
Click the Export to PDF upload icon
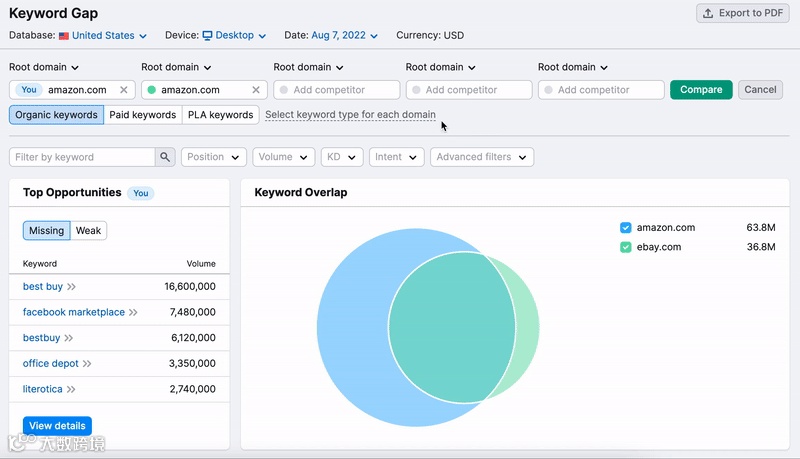point(708,13)
